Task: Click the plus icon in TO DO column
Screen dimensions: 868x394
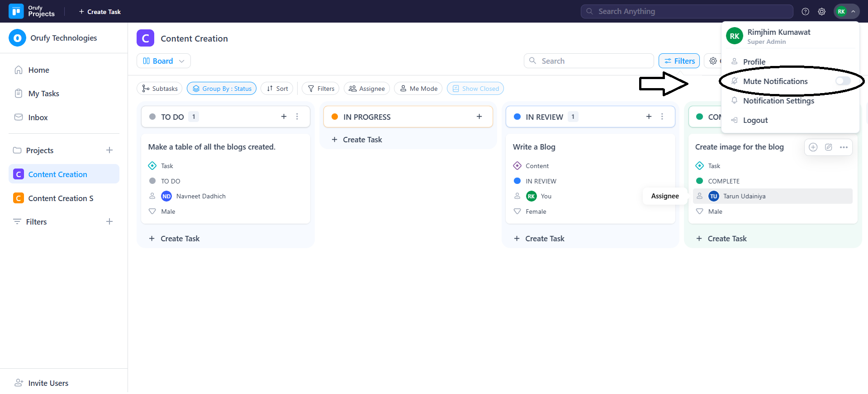Action: coord(284,117)
